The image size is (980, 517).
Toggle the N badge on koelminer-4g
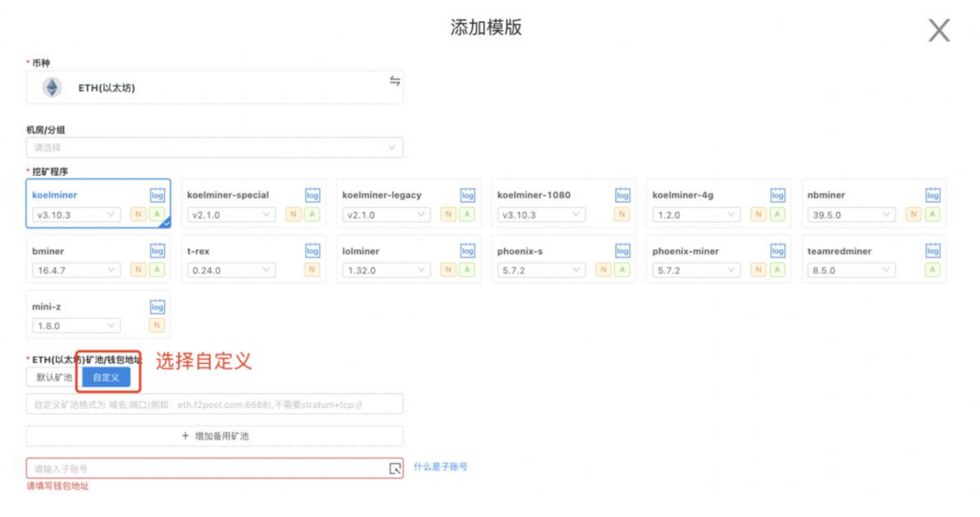coord(759,214)
